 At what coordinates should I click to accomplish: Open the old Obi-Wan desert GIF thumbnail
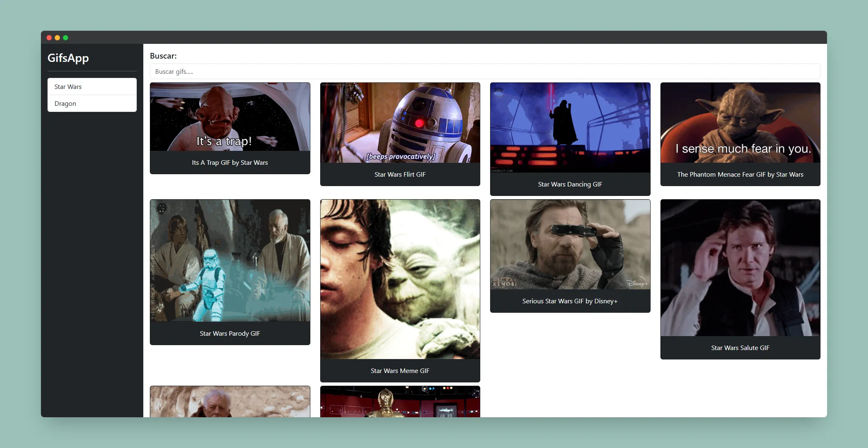tap(230, 402)
